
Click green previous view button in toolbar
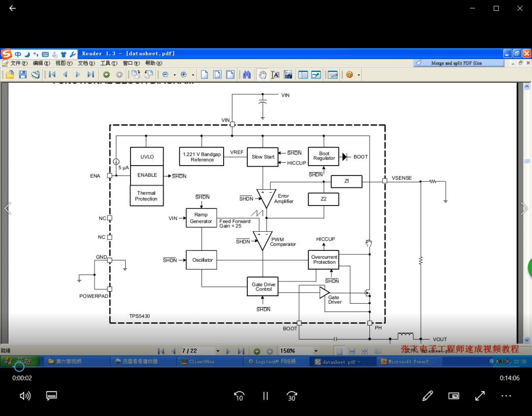tap(106, 74)
